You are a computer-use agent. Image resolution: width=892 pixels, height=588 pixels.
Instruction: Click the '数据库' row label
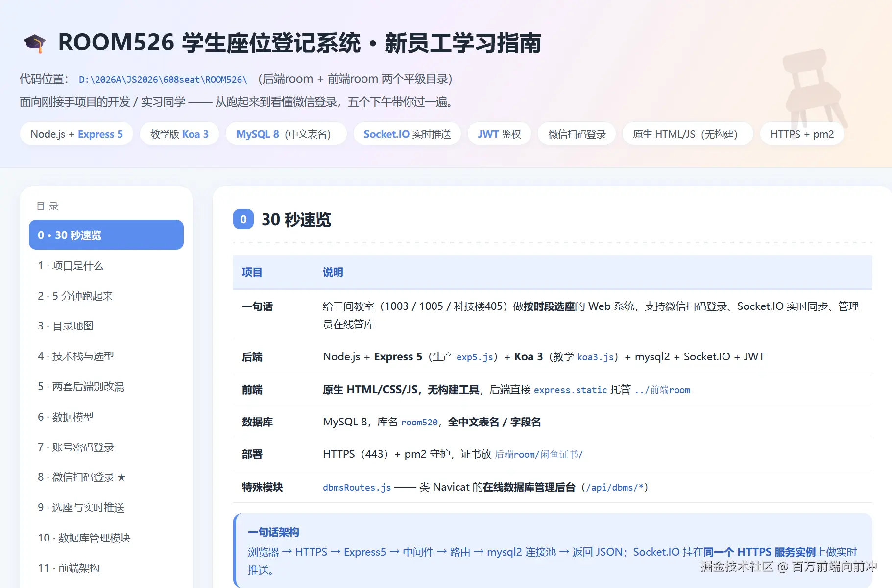pyautogui.click(x=257, y=422)
